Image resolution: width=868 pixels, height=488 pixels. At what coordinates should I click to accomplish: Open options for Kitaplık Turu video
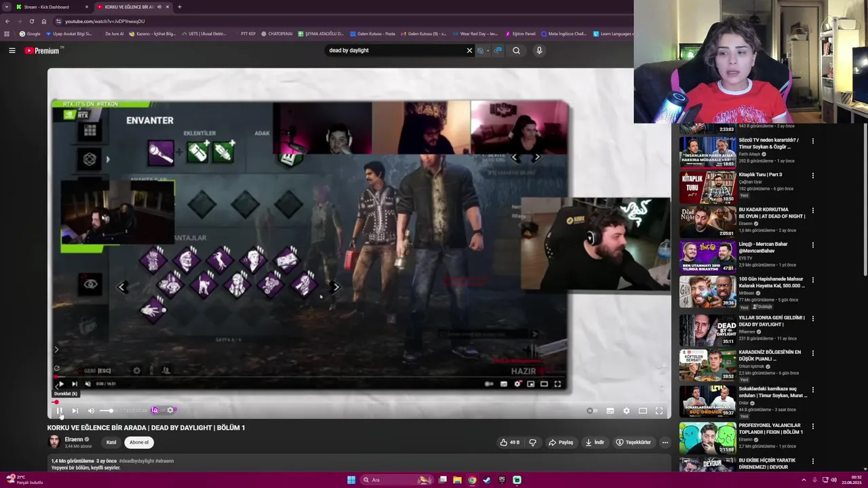(x=812, y=176)
